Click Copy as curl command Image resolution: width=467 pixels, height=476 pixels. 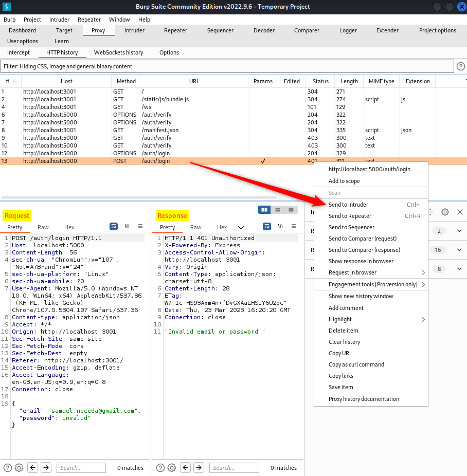pyautogui.click(x=356, y=364)
